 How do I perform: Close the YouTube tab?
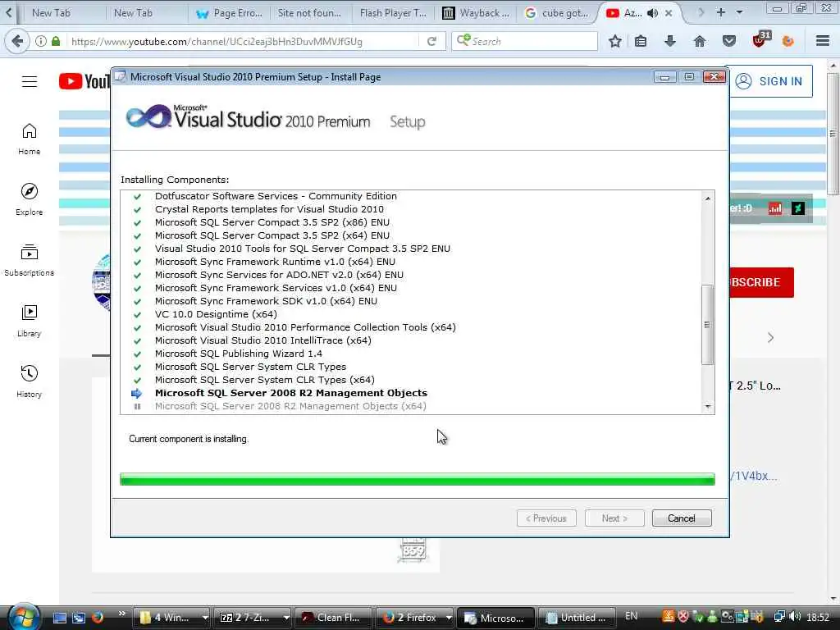point(669,13)
